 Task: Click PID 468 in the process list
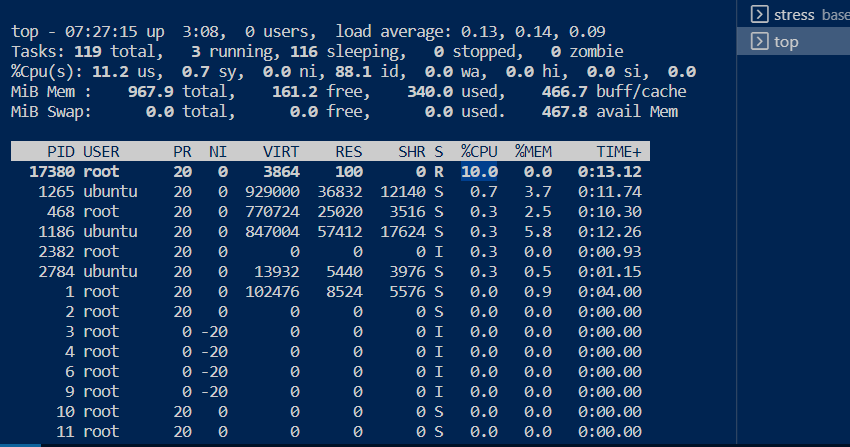(61, 212)
